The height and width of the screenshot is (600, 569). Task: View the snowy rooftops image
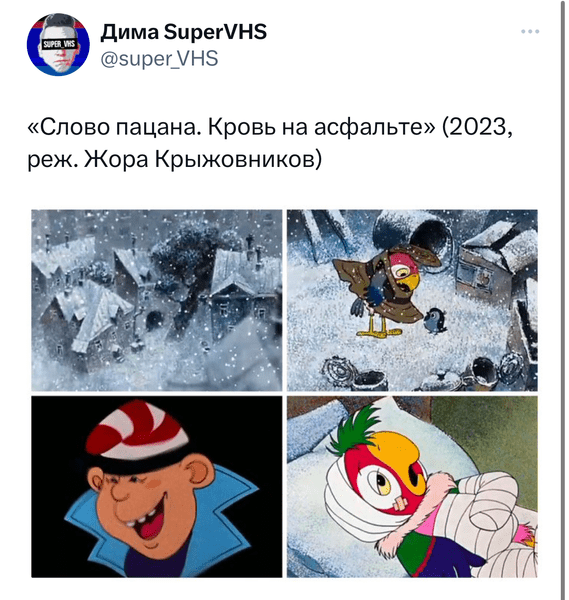click(x=157, y=300)
